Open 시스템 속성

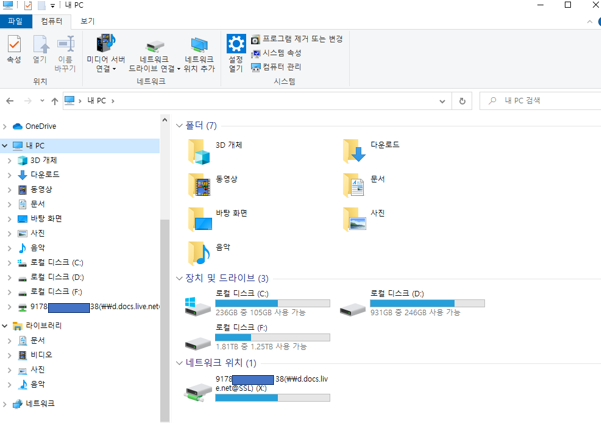click(x=276, y=53)
